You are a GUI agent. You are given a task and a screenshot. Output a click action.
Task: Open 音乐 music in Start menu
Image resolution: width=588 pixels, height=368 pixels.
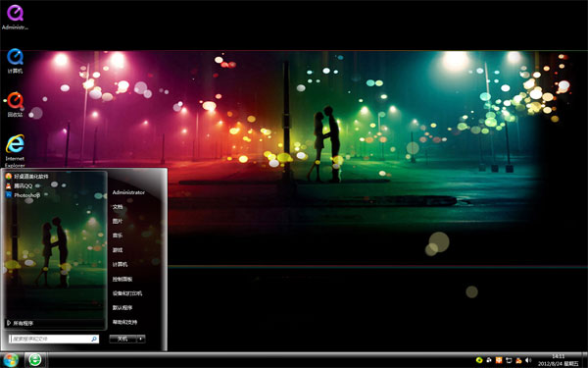pyautogui.click(x=118, y=236)
